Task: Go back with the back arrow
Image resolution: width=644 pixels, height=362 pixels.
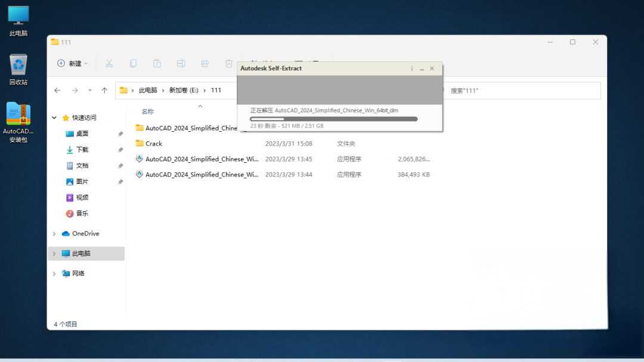Action: pos(57,91)
